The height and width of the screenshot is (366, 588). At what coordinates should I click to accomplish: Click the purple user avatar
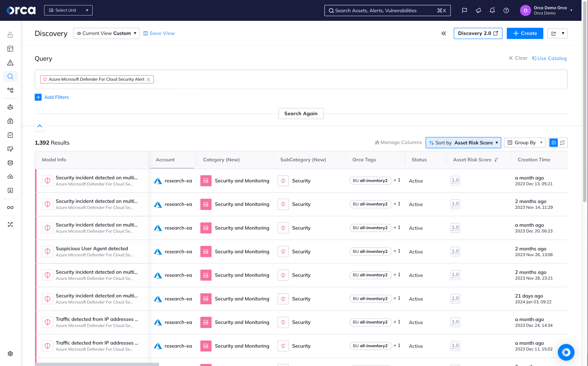(x=525, y=11)
